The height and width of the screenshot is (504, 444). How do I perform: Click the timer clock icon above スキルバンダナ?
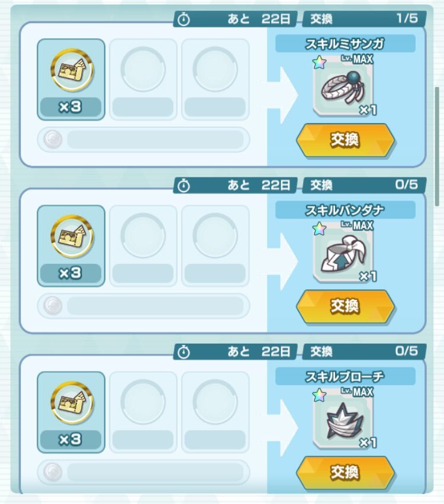coord(184,186)
